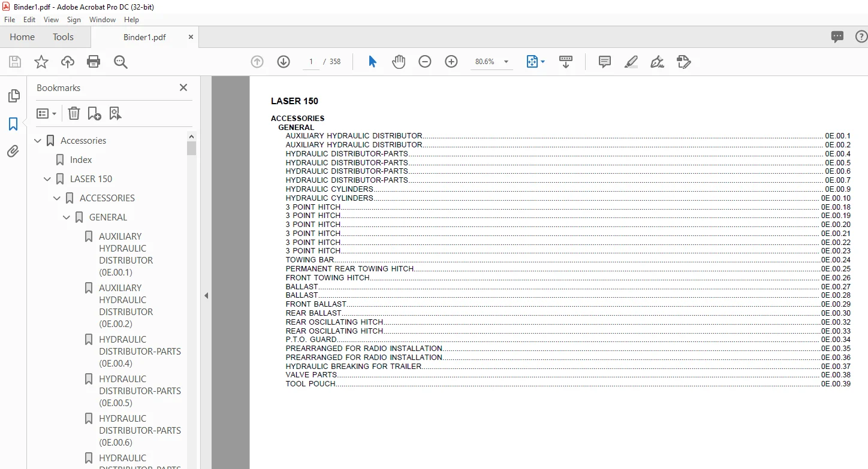Click the REAR BALLAST index entry
The image size is (868, 469).
tap(568, 313)
